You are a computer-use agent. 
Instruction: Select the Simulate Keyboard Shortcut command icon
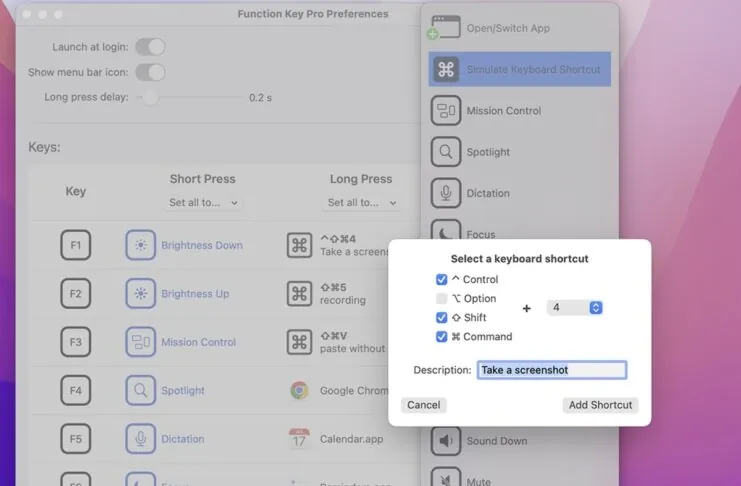[x=446, y=69]
